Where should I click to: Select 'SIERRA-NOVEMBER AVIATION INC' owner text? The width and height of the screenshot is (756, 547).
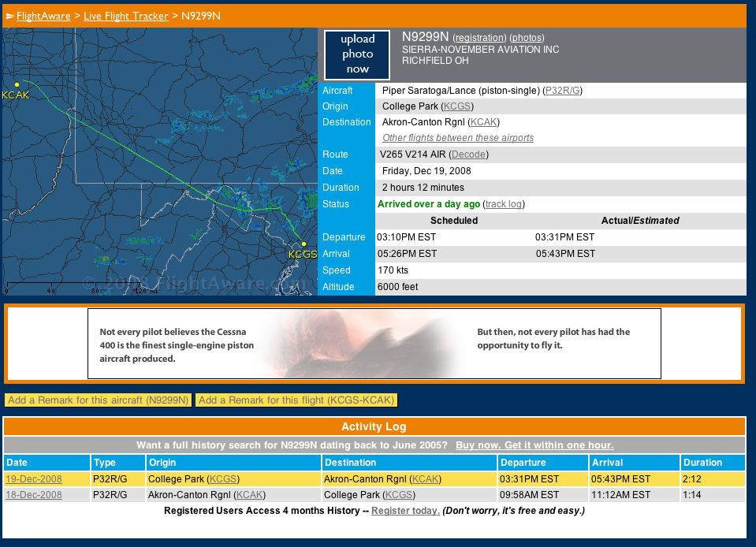point(481,50)
